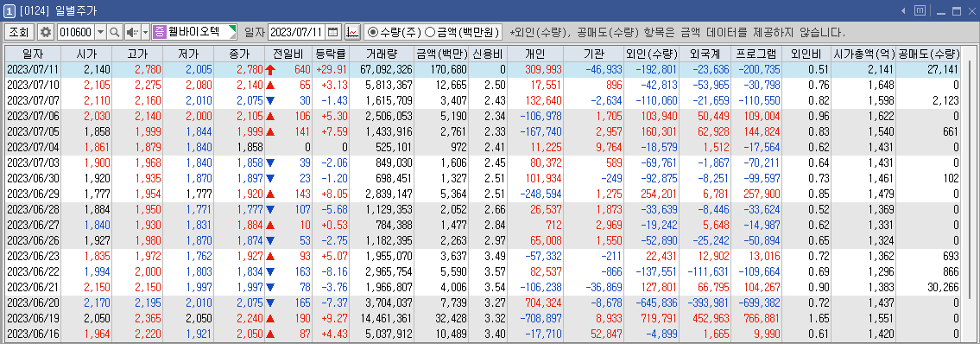980x344 pixels.
Task: Click the 고가 column header
Action: (136, 54)
